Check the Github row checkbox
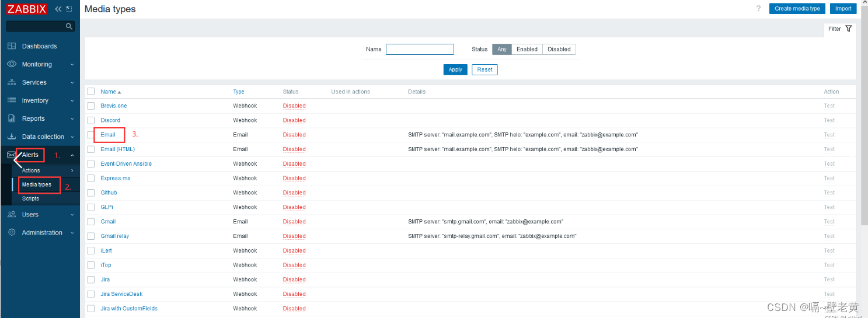 tap(90, 193)
